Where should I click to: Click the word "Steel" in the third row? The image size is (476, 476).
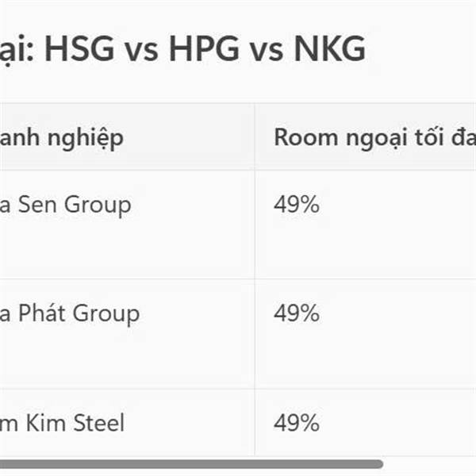click(x=99, y=423)
